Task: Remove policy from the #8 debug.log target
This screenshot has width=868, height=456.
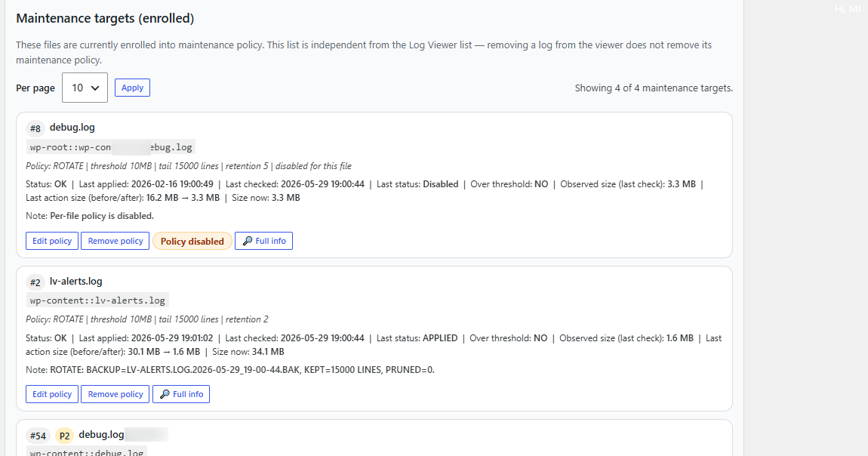Action: coord(115,241)
